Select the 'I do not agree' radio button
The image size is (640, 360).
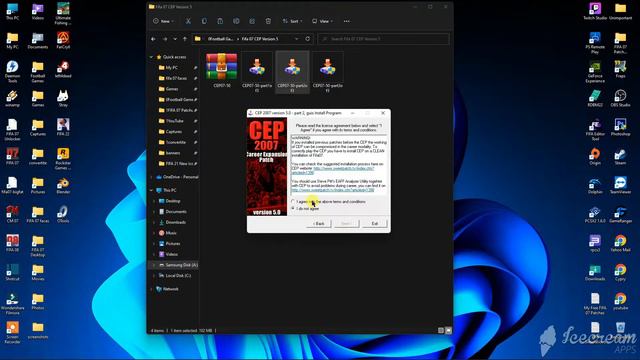click(293, 209)
